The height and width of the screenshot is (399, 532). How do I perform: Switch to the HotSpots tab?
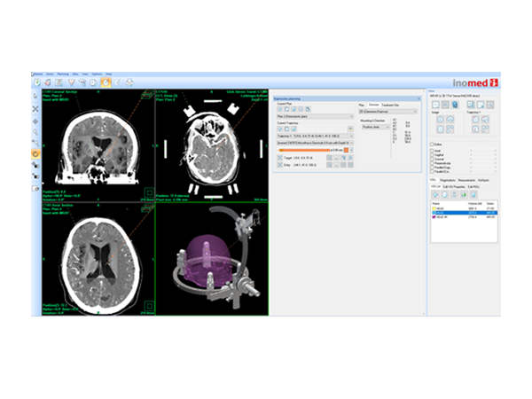(x=483, y=180)
